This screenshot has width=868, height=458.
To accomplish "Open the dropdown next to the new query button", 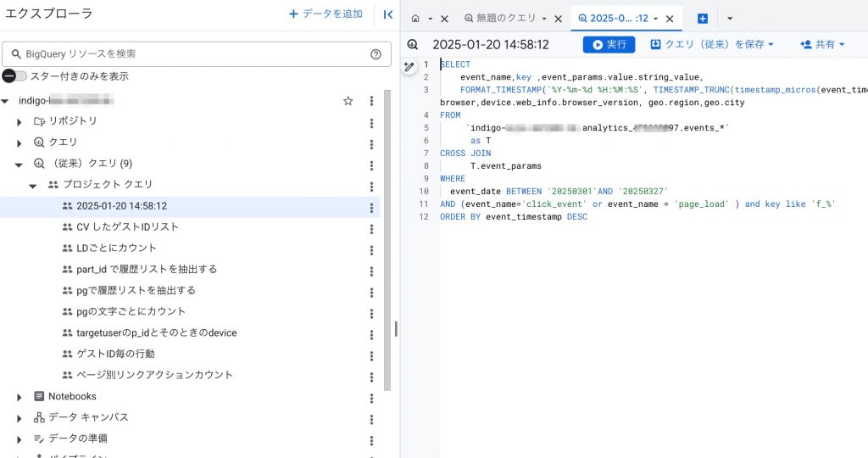I will pos(730,19).
